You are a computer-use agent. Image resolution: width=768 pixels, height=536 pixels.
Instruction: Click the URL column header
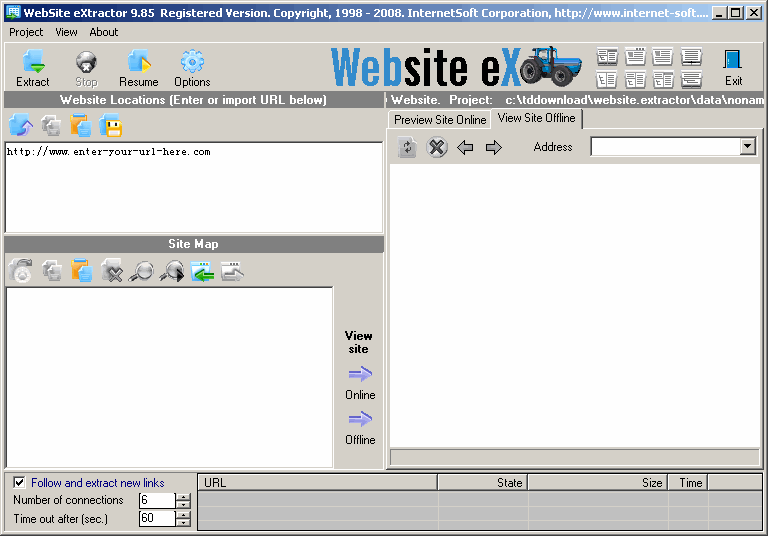click(x=316, y=482)
